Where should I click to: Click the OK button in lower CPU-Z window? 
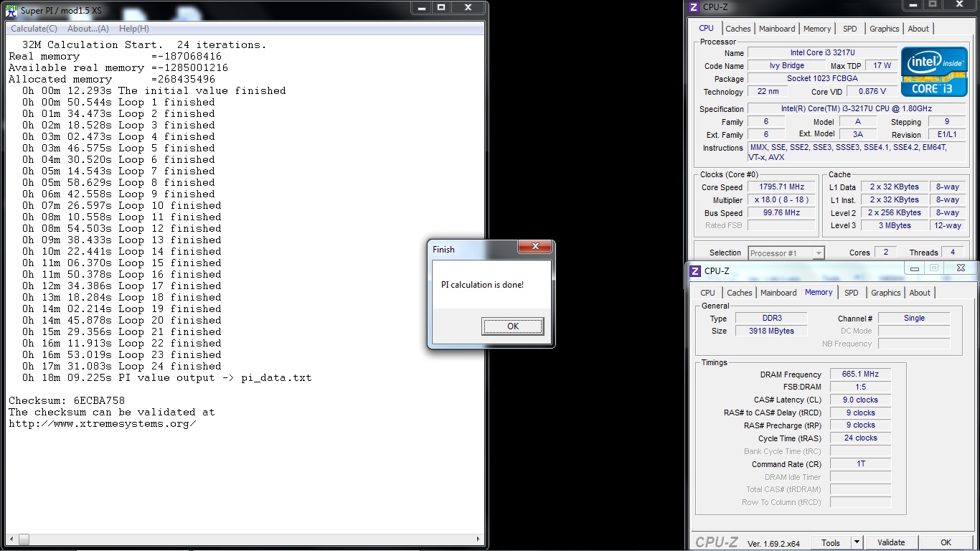(946, 542)
